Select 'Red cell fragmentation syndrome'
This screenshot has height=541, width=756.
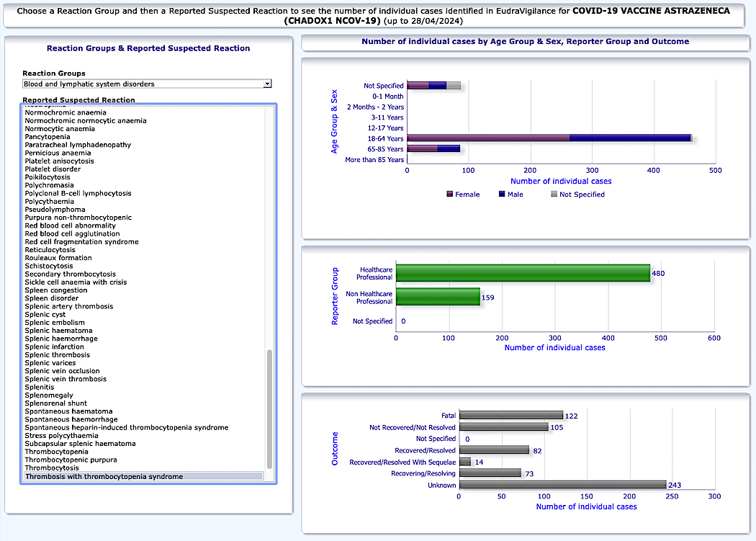(x=81, y=242)
